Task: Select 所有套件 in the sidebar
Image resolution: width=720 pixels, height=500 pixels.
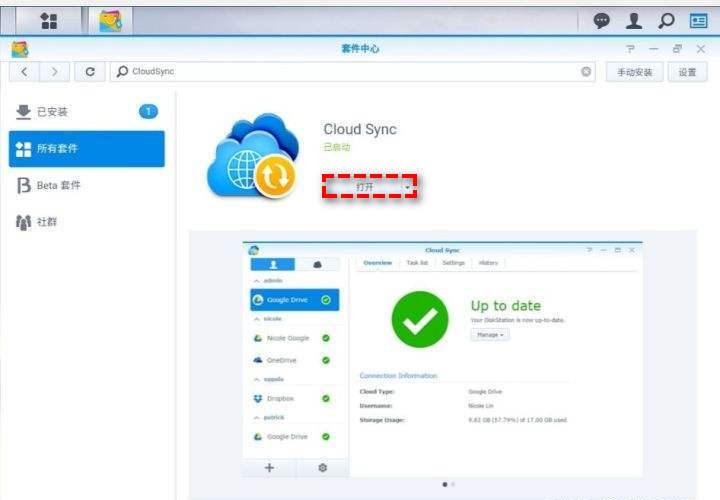Action: [x=86, y=149]
